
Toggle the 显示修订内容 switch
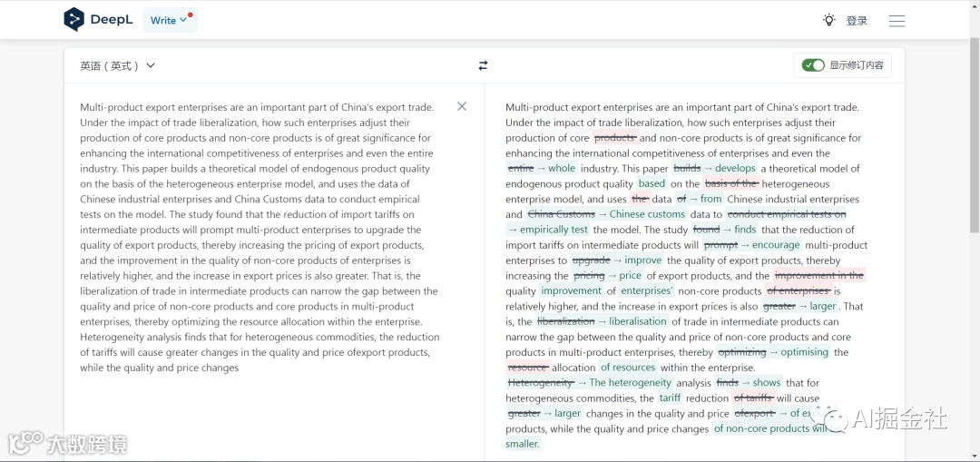tap(813, 65)
